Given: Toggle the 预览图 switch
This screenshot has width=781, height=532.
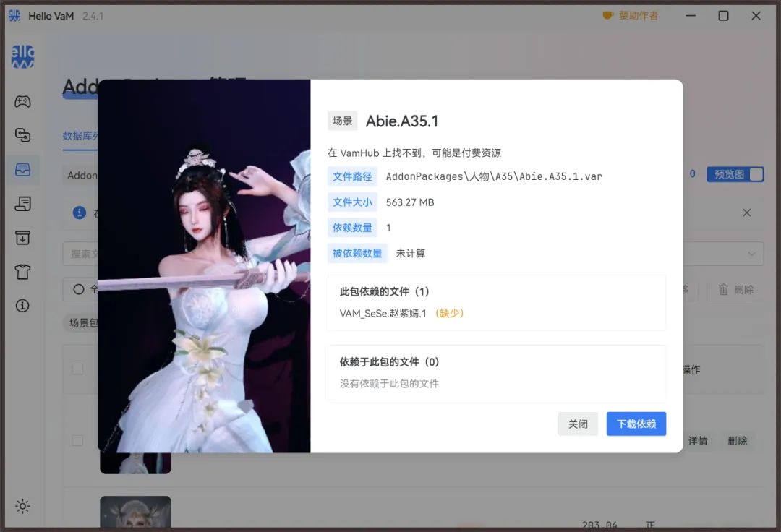Looking at the screenshot, I should 755,174.
